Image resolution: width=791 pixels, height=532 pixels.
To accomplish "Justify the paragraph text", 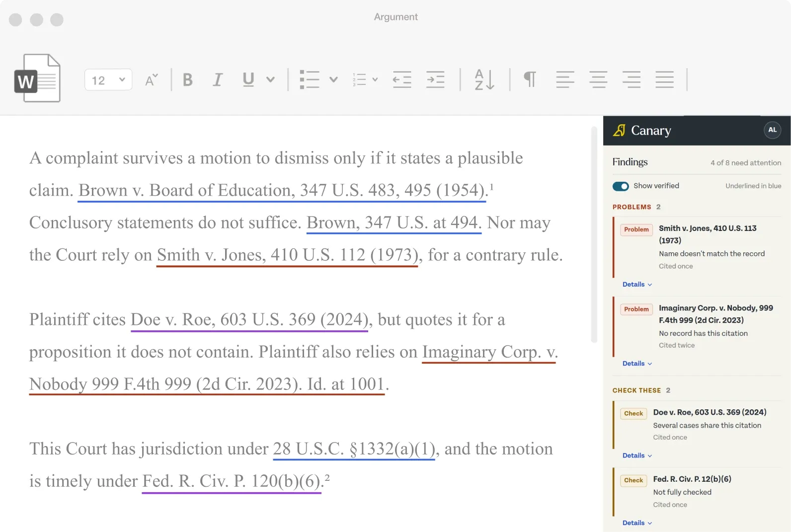I will pyautogui.click(x=665, y=79).
